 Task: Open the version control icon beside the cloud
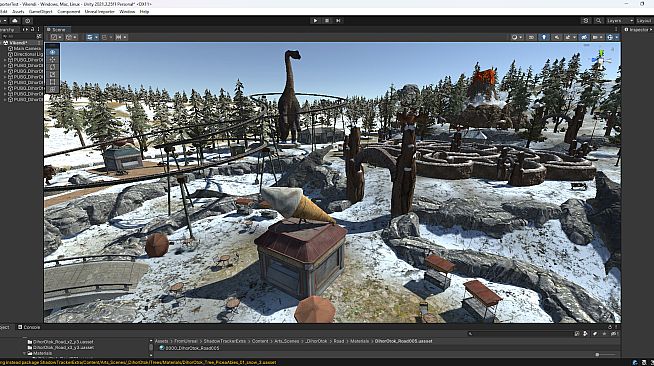click(x=28, y=20)
